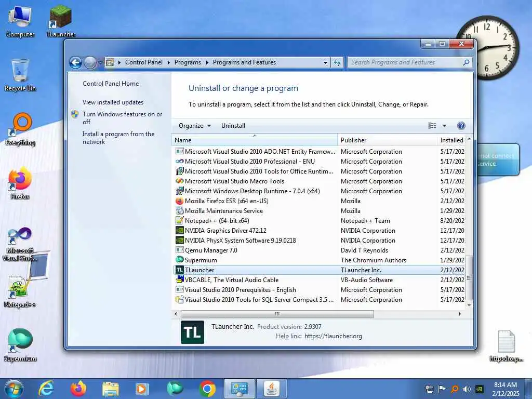Open Control Panel Home link

(x=111, y=84)
